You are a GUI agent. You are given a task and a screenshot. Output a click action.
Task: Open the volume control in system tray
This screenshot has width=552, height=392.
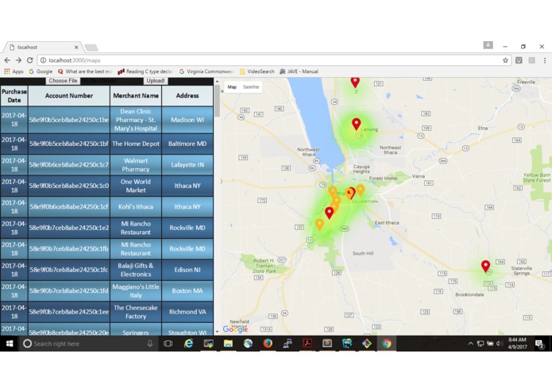(499, 344)
